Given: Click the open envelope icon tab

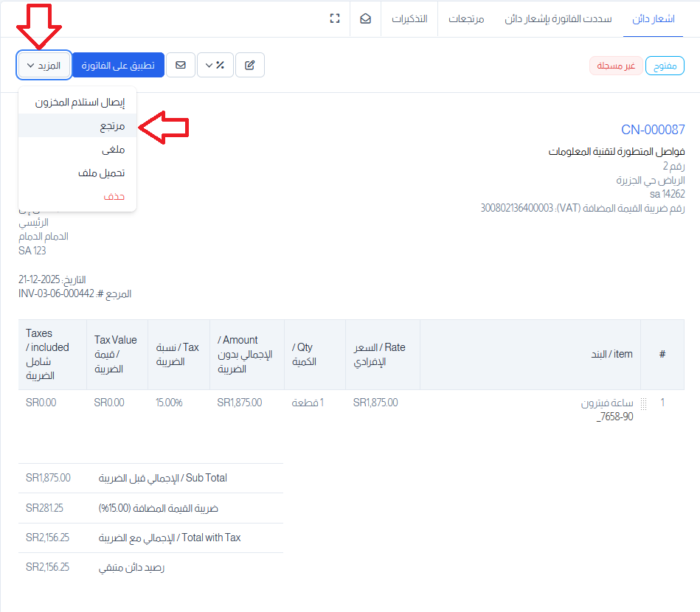Looking at the screenshot, I should coord(365,18).
